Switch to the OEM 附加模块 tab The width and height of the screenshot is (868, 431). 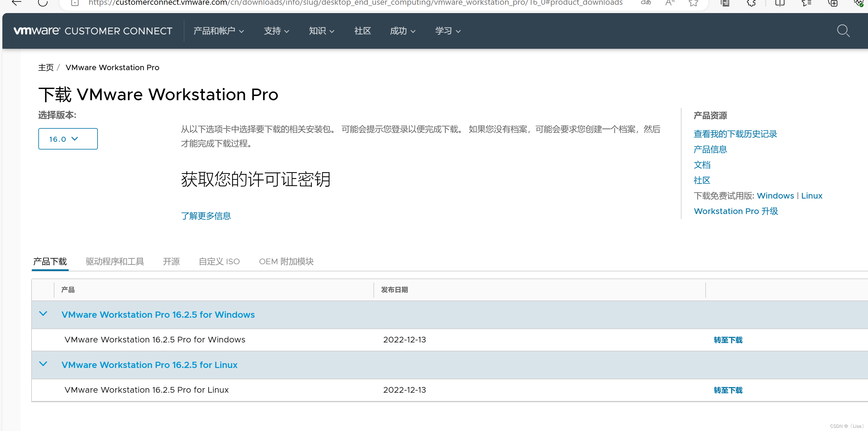point(286,261)
